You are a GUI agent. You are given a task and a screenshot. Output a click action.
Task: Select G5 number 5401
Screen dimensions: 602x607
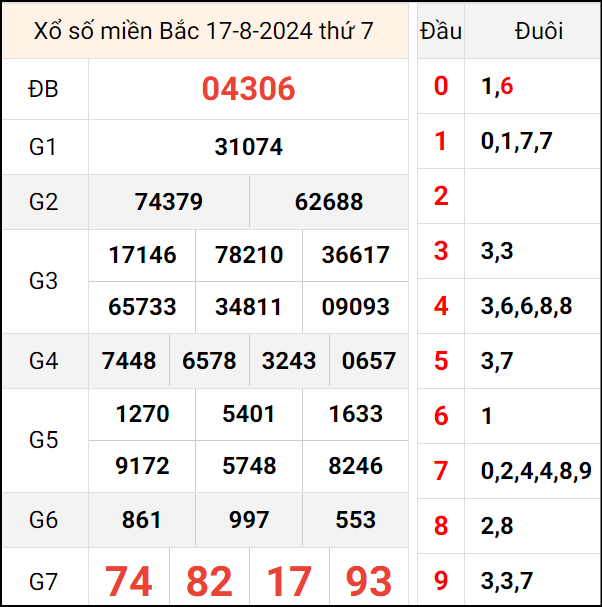[x=248, y=414]
